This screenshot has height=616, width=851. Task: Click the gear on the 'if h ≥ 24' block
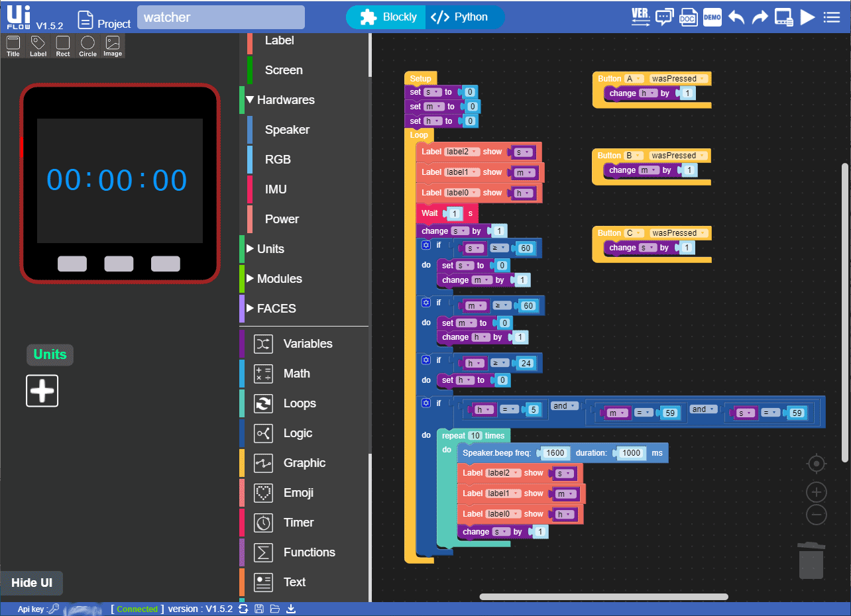point(426,360)
